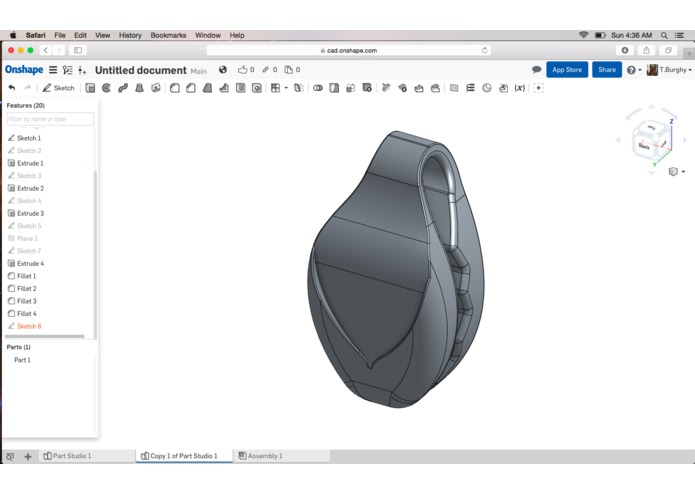Screen dimensions: 695x494
Task: Select the Rib tool
Action: [224, 88]
